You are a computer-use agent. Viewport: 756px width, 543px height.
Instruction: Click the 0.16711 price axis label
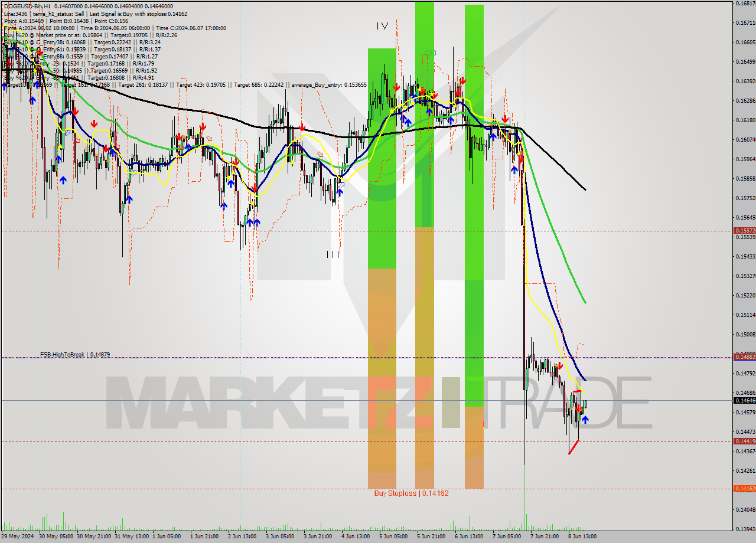pyautogui.click(x=745, y=23)
